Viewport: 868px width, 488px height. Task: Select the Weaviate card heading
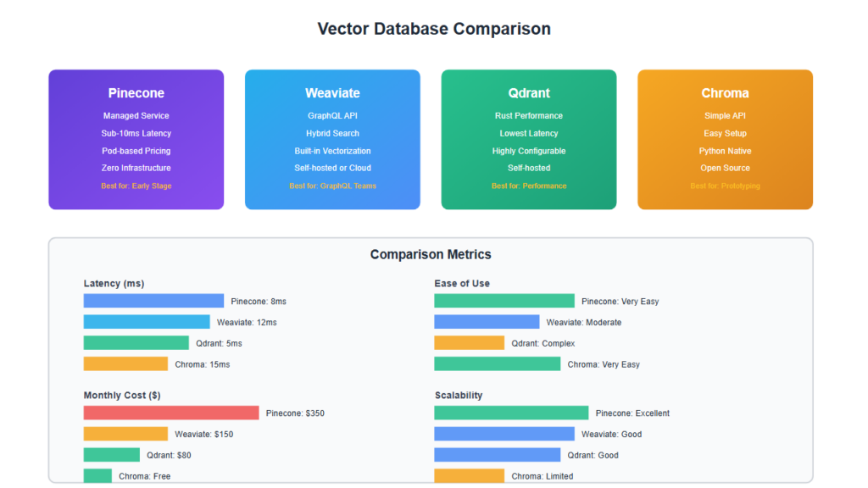[332, 93]
